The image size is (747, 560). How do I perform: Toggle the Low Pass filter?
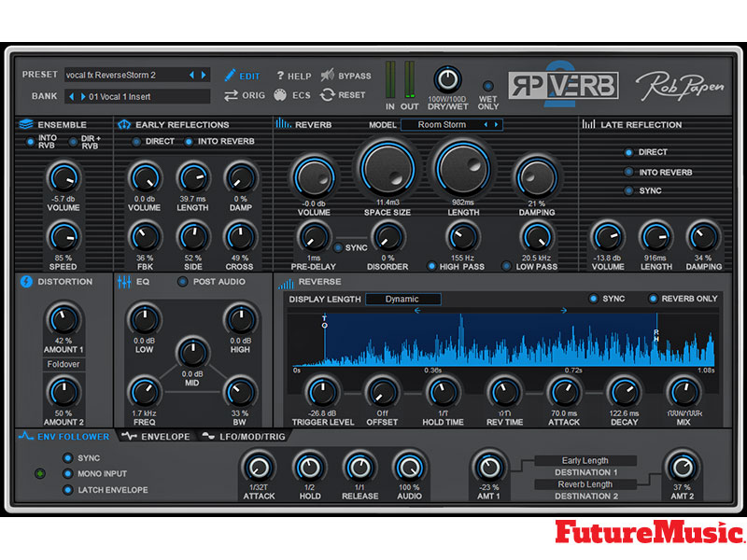click(x=507, y=266)
